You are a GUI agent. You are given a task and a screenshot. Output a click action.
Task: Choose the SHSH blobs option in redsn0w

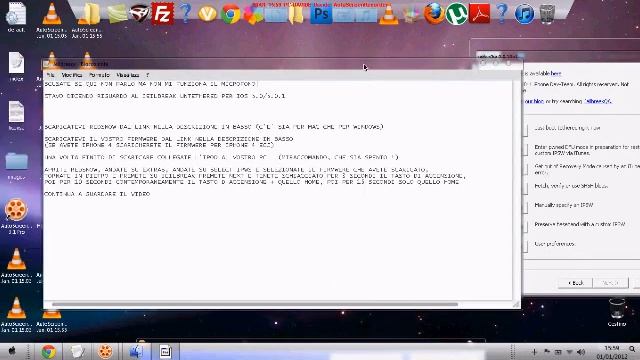tap(571, 186)
